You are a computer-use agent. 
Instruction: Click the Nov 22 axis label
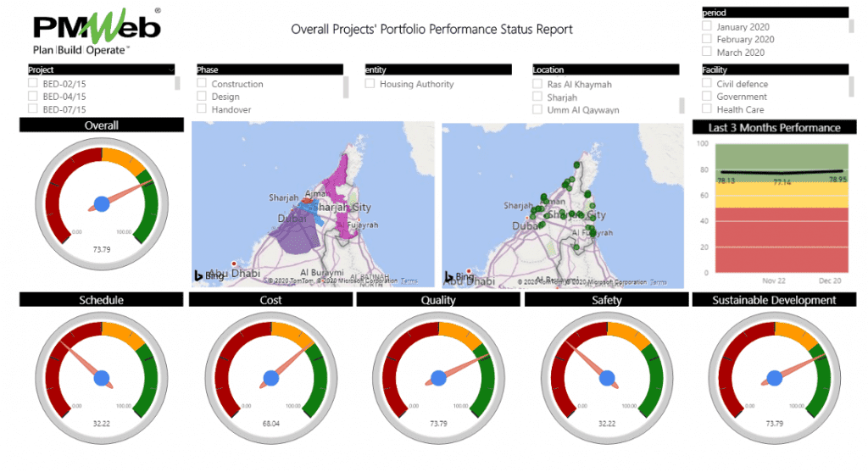click(x=774, y=280)
